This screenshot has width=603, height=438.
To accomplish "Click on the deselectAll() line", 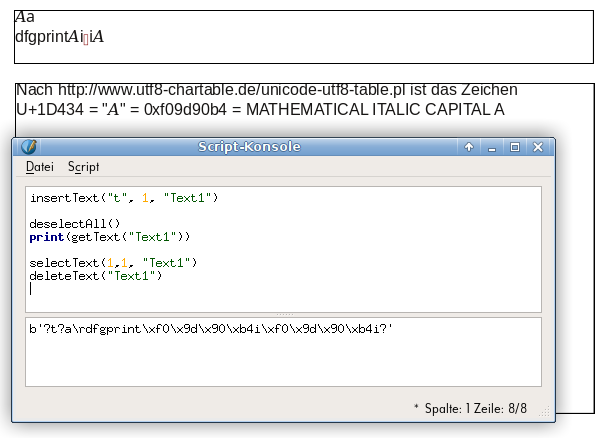I will (x=74, y=224).
